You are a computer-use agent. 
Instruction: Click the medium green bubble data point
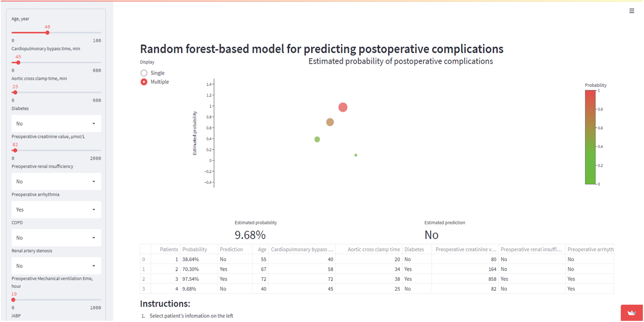[x=317, y=139]
